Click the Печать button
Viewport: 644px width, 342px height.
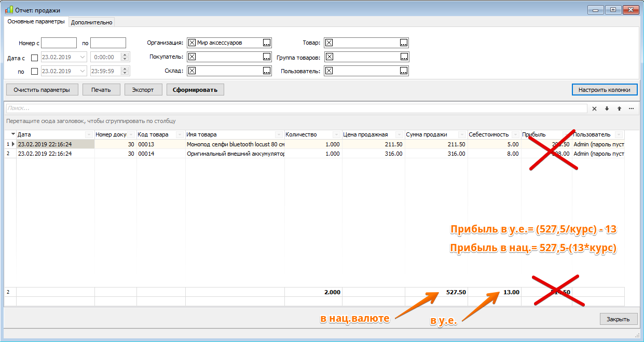(101, 90)
